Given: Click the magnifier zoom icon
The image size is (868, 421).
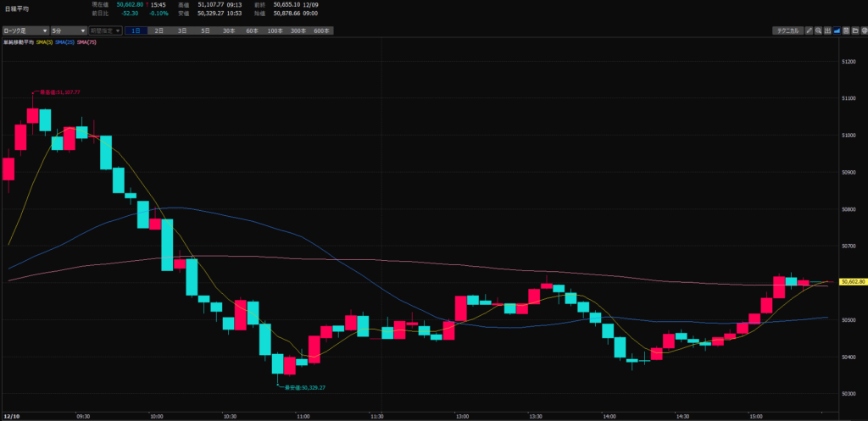Looking at the screenshot, I should pos(818,30).
